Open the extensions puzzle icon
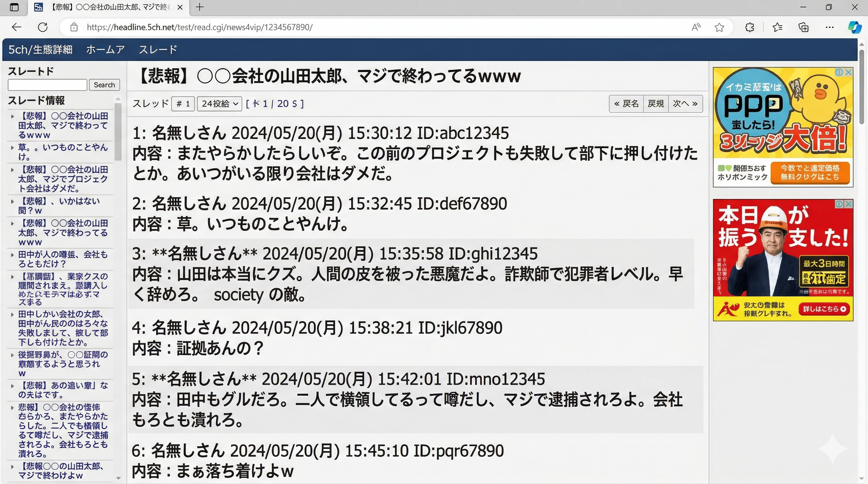Screen dimensions: 868x484 749,27
